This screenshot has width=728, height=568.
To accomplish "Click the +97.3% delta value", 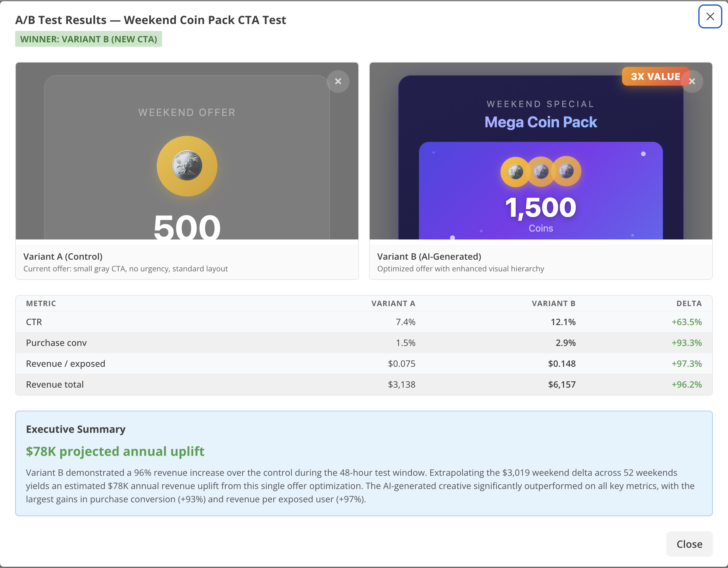I will click(687, 363).
